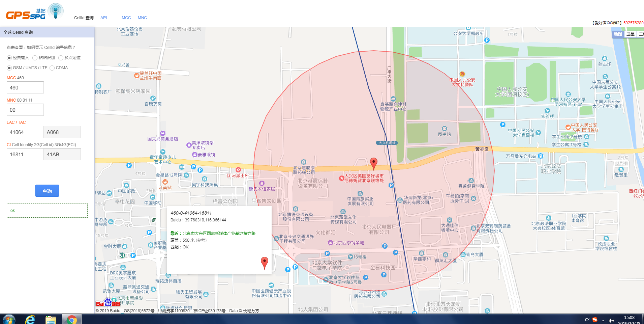Viewport: 644px width, 324px height.
Task: Switch map to 地图 view
Action: tap(618, 34)
